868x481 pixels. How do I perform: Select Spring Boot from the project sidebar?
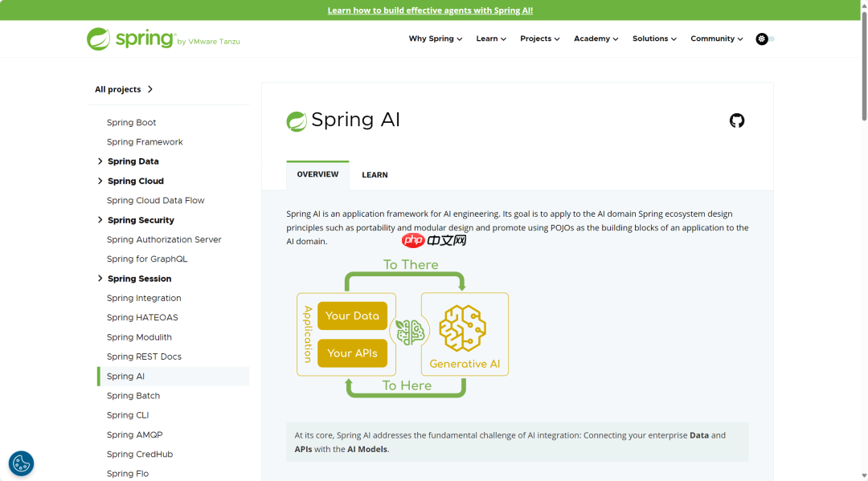131,122
